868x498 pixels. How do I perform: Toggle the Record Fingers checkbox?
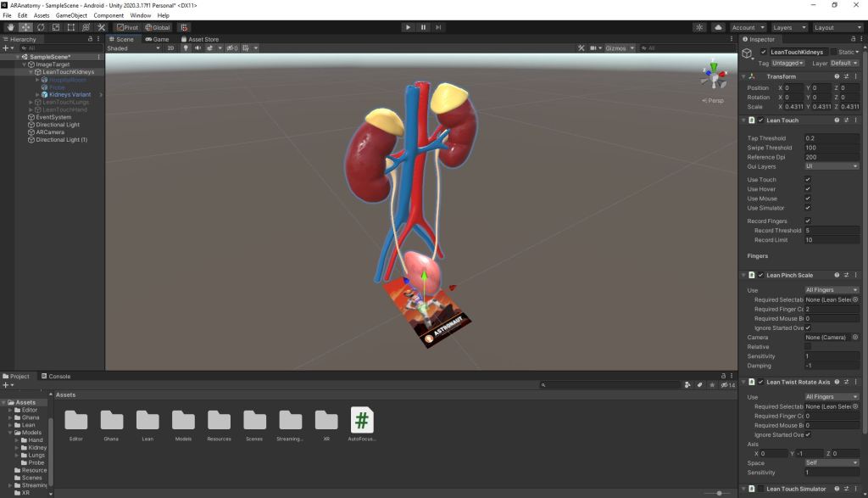click(x=807, y=221)
